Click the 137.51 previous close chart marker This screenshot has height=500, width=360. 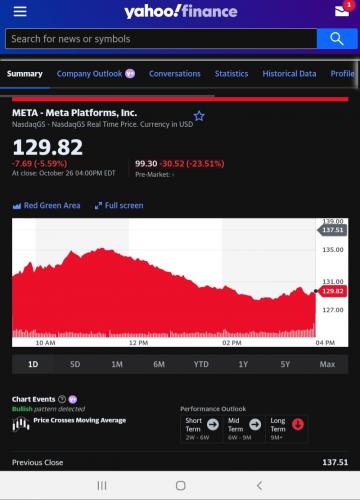pyautogui.click(x=333, y=230)
